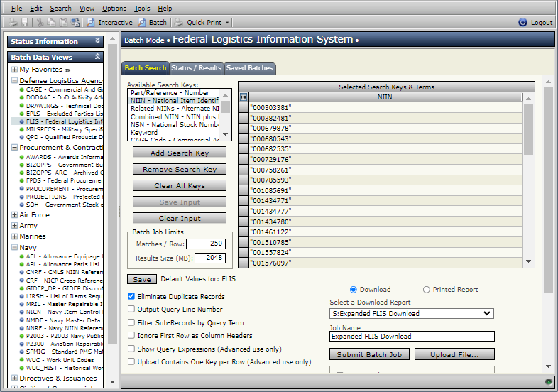Click WUC green bullet icon
The width and height of the screenshot is (558, 392).
click(x=22, y=360)
